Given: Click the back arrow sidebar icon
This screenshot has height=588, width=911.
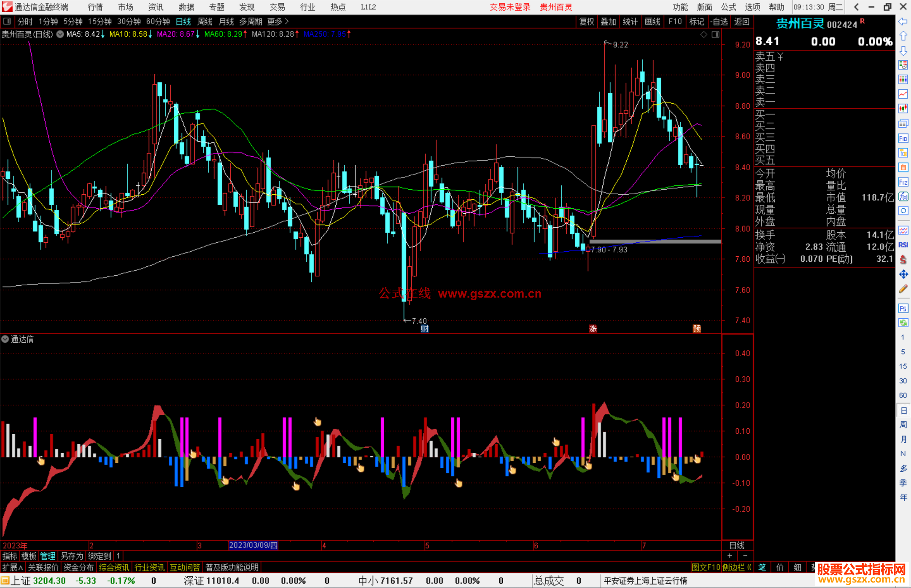Looking at the screenshot, I should point(903,21).
